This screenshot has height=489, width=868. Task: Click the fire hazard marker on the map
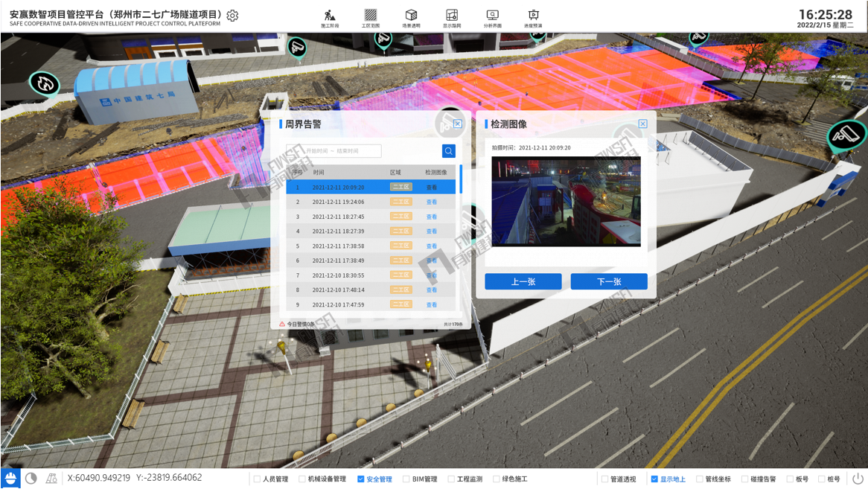(x=44, y=84)
